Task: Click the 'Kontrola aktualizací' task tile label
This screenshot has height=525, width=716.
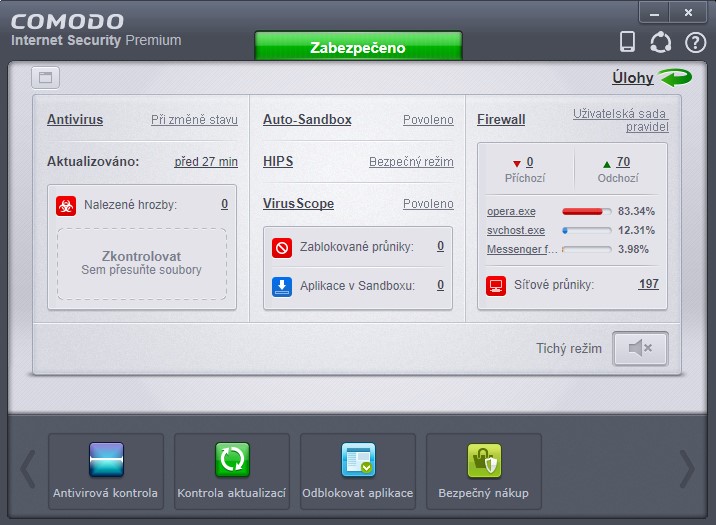Action: tap(232, 493)
